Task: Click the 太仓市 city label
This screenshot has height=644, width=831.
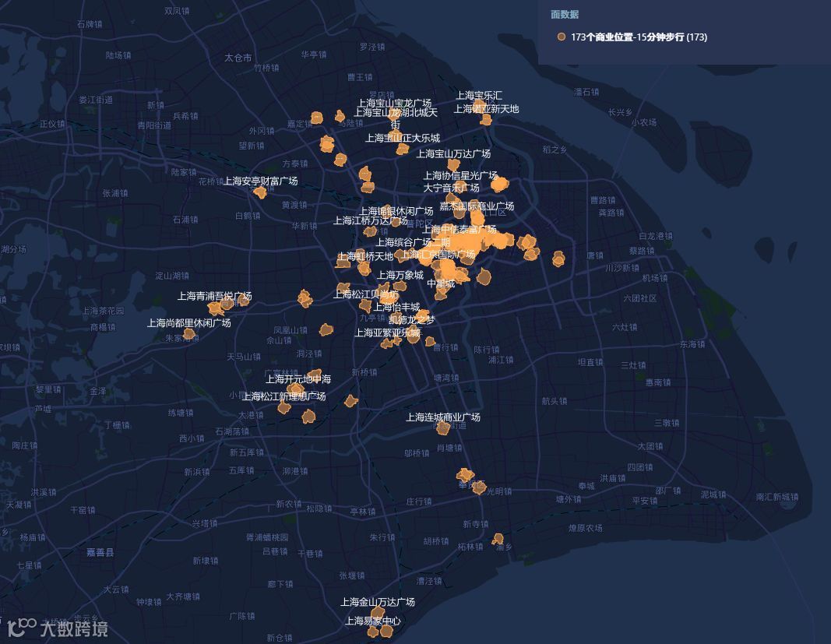Action: tap(238, 58)
